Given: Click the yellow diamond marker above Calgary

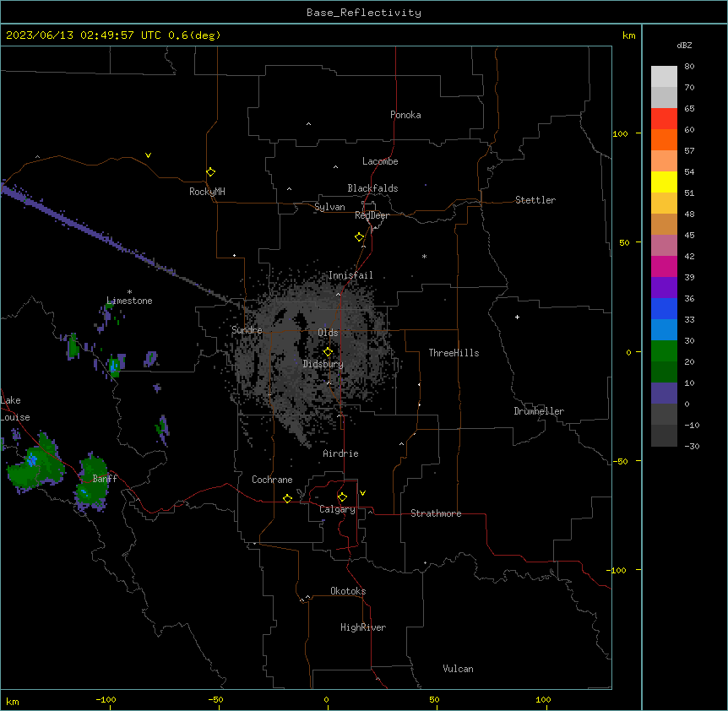Looking at the screenshot, I should click(x=342, y=497).
